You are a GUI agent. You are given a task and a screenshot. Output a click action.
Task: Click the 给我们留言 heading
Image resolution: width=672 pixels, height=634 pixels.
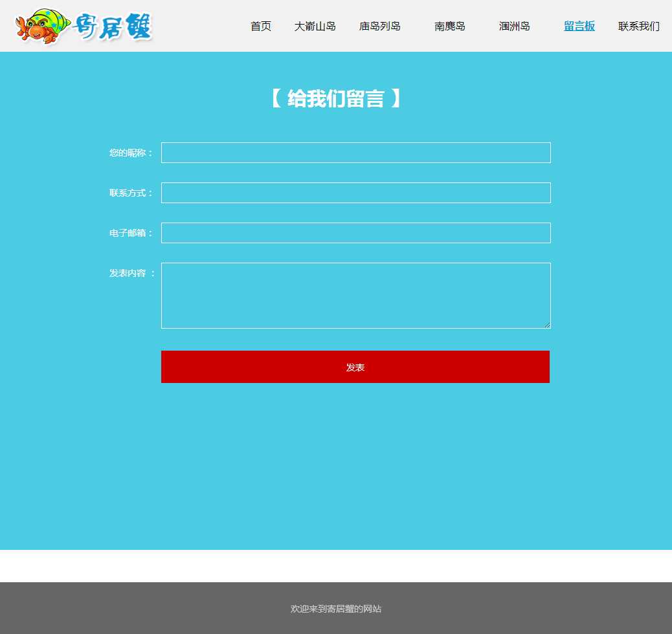coord(335,99)
